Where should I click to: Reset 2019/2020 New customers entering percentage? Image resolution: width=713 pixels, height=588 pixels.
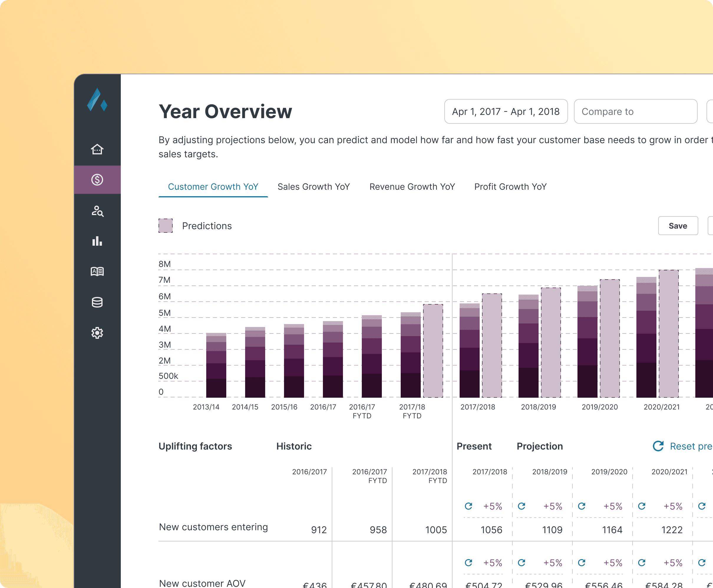point(582,506)
